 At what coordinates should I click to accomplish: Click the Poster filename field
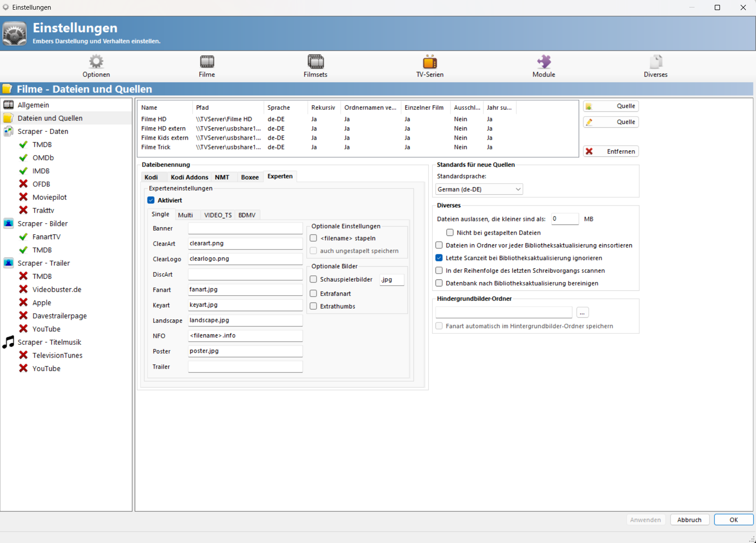point(245,351)
